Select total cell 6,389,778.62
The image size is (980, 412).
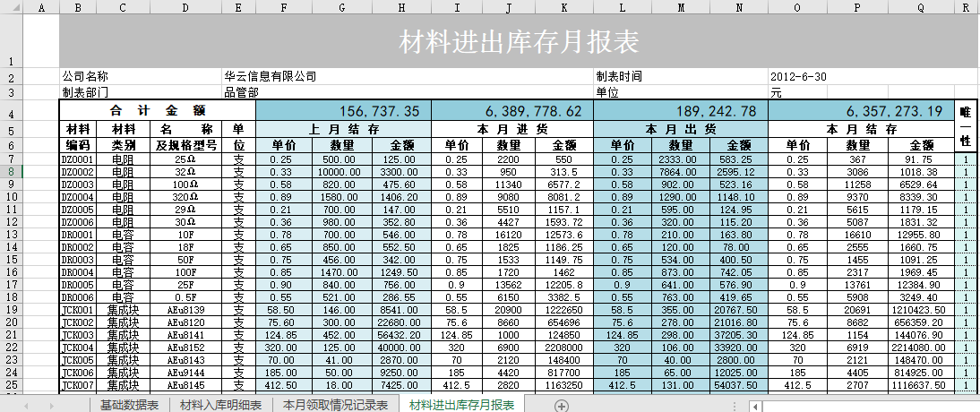(512, 111)
